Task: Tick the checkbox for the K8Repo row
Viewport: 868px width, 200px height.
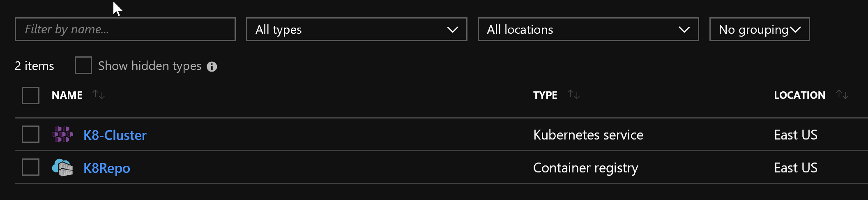Action: [30, 167]
